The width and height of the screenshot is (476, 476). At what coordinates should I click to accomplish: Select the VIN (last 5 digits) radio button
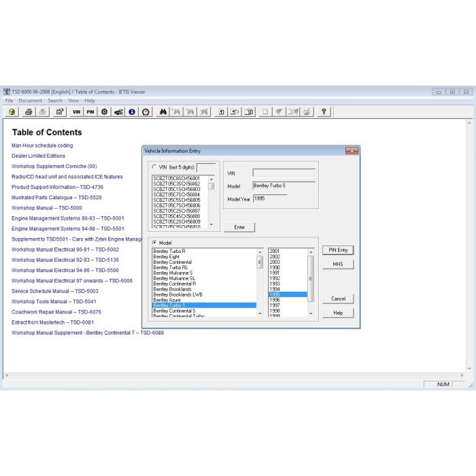click(154, 167)
